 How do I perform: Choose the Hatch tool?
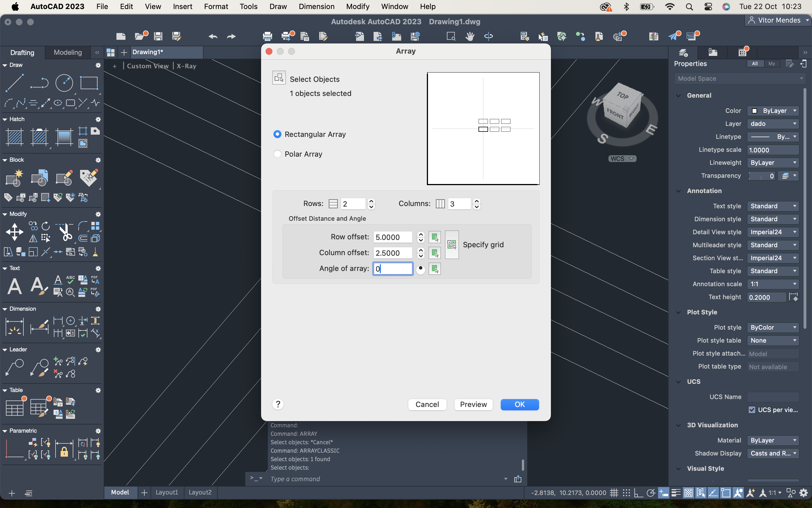click(x=14, y=137)
